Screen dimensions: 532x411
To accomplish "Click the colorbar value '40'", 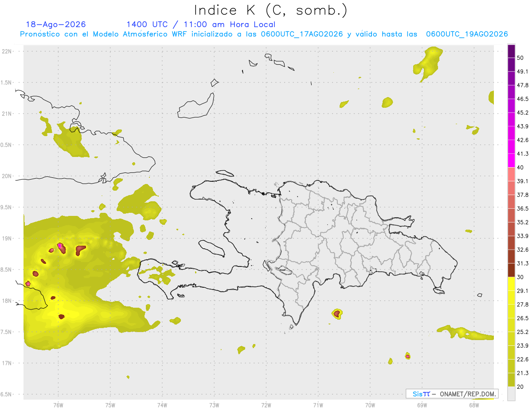I will point(520,168).
